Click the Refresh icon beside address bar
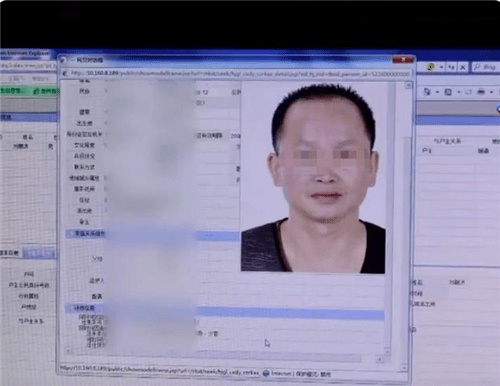Viewport: 500px width, 386px height. point(451,67)
